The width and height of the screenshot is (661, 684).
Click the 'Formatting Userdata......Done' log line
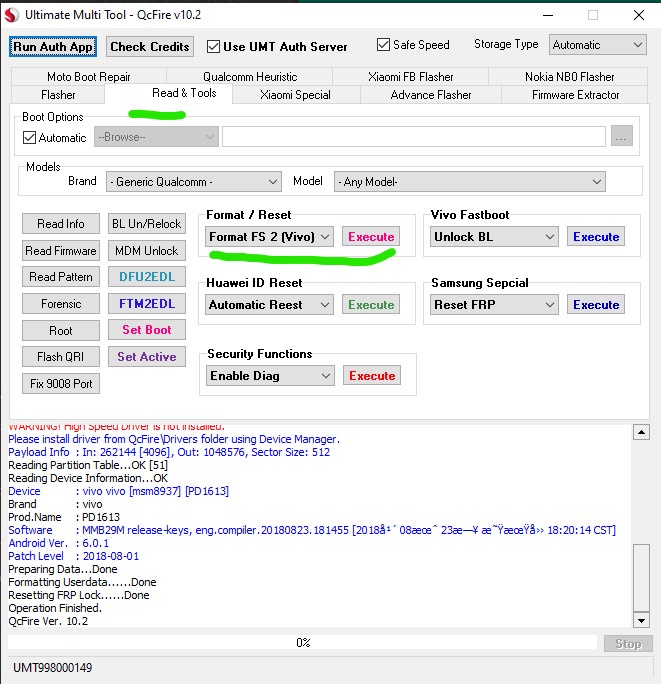(82, 582)
